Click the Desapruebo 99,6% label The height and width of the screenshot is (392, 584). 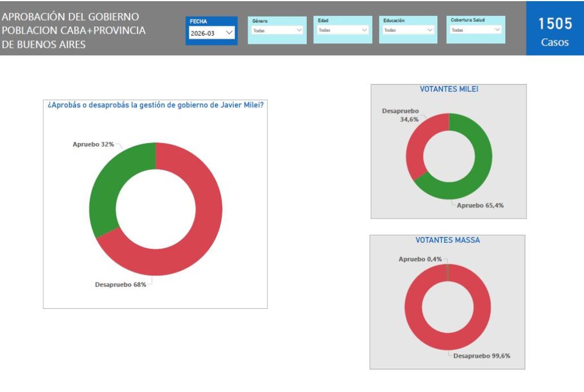[482, 356]
